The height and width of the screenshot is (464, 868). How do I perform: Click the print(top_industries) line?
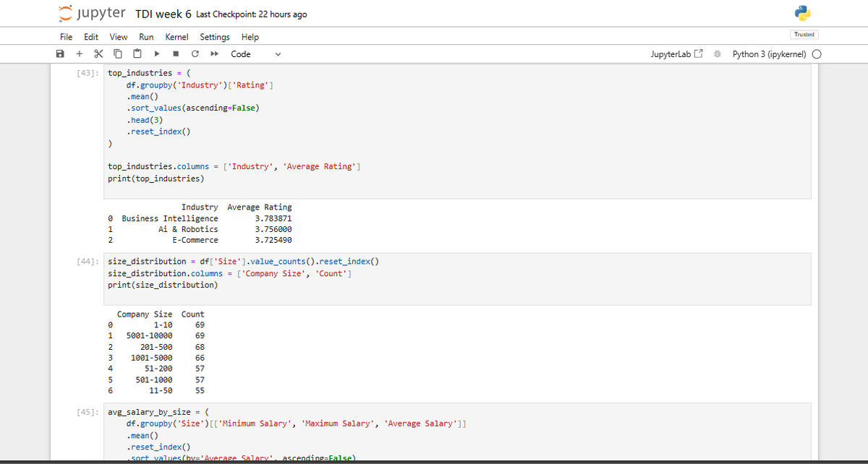[x=156, y=179]
